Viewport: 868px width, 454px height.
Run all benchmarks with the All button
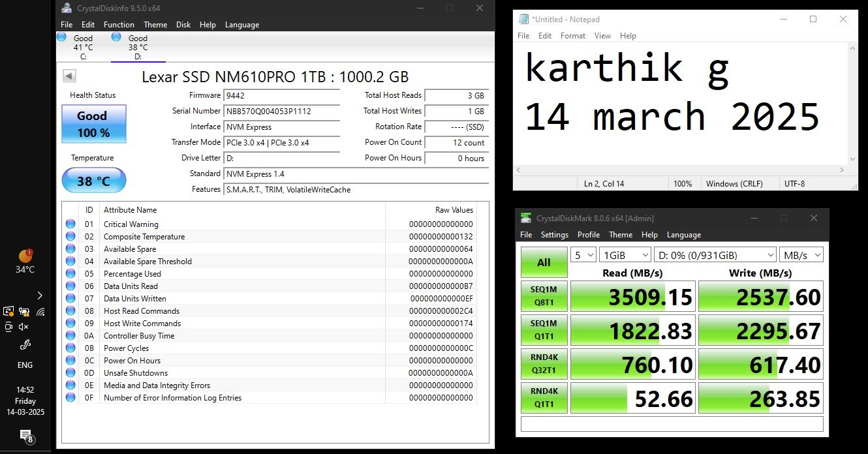pyautogui.click(x=544, y=262)
